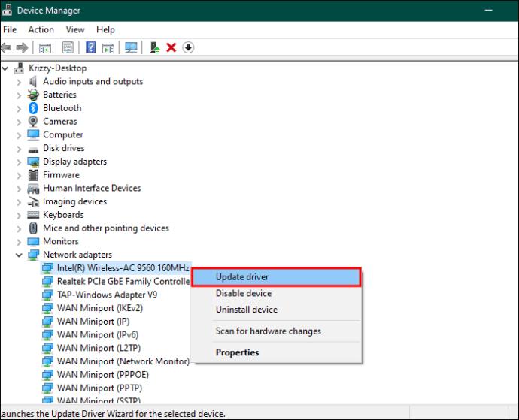Click Scan for hardware changes monitor icon
This screenshot has width=519, height=420.
(131, 47)
